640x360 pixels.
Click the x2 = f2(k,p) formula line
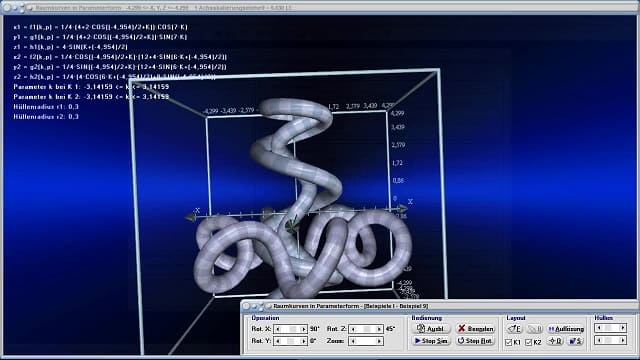click(120, 57)
